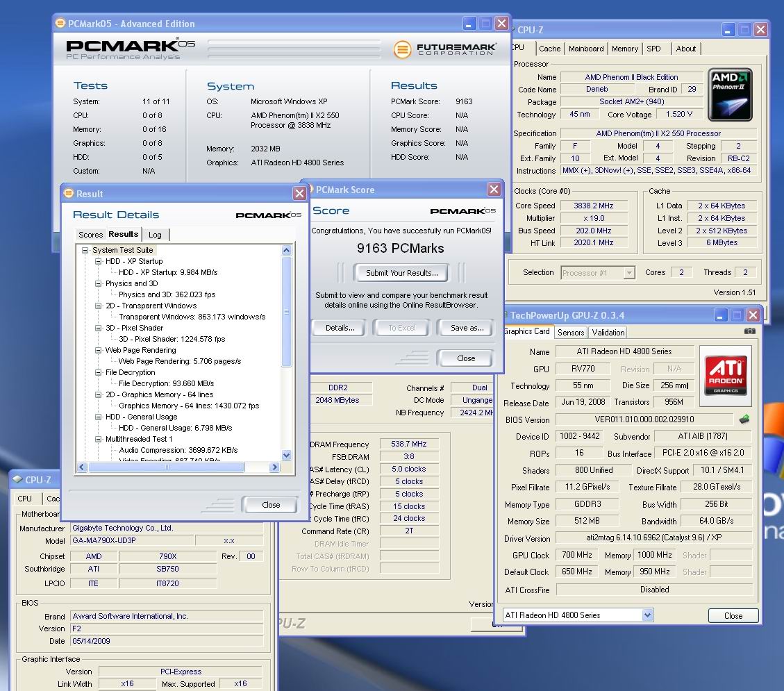The width and height of the screenshot is (784, 691).
Task: Open the SPD tab in CPU-Z
Action: pyautogui.click(x=653, y=49)
